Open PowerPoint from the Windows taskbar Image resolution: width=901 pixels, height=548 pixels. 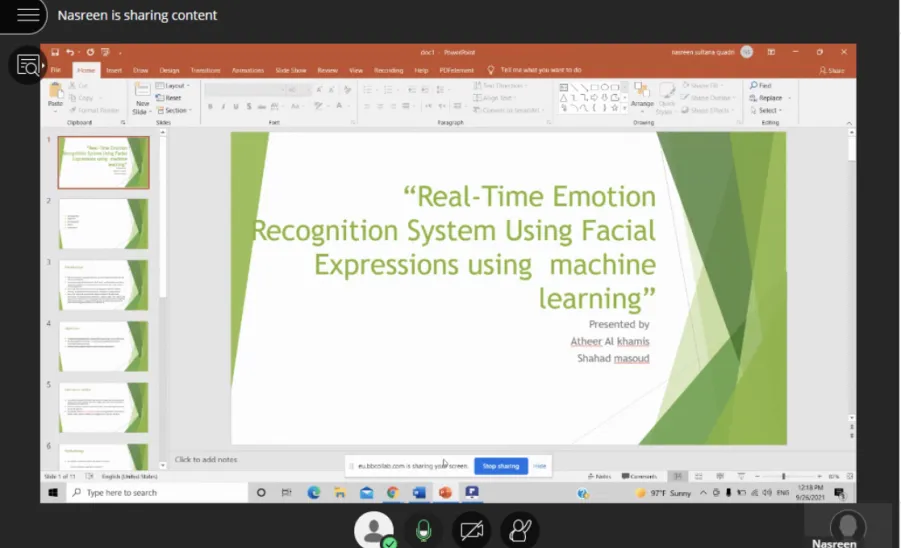[445, 492]
